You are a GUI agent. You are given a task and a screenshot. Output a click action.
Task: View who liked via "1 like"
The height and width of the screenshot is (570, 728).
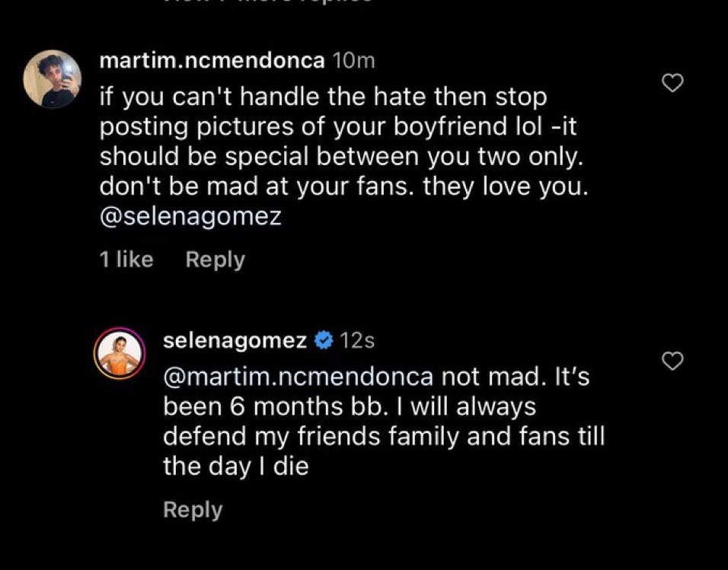point(126,260)
